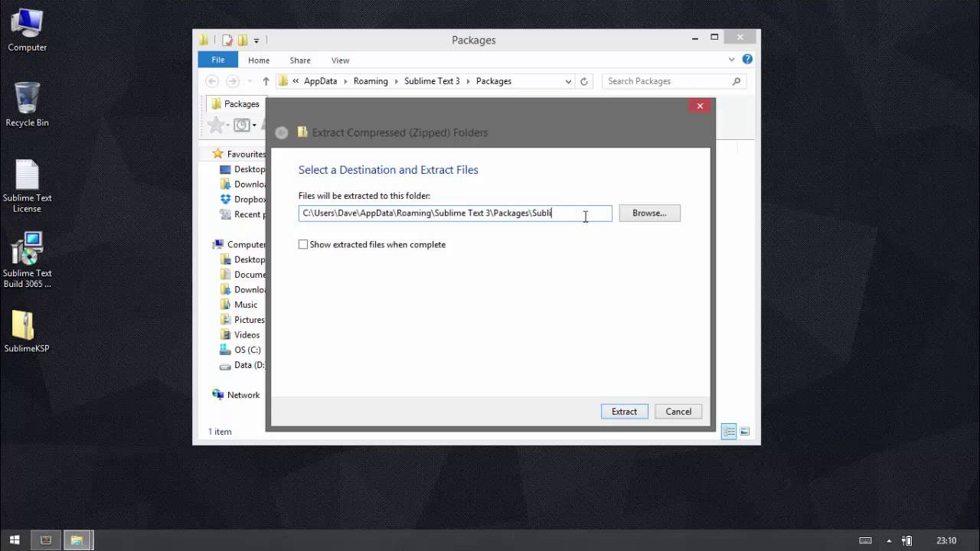Select the SublimeKSP zip folder on desktop
The image size is (980, 551).
coord(27,331)
